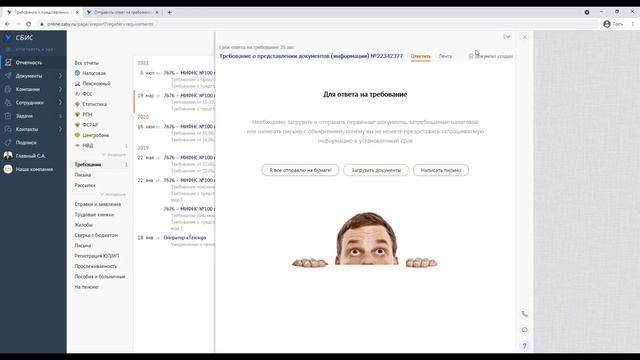Open Пособия и больничные
Screen dimensions: 640x360
click(x=100, y=277)
